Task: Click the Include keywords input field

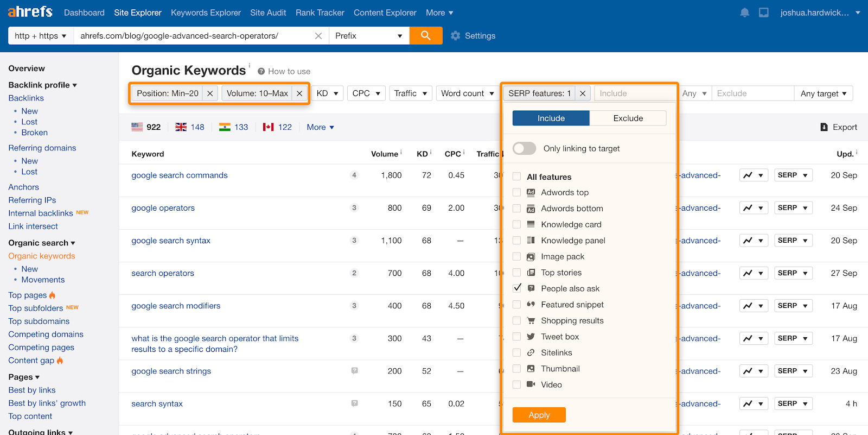Action: click(x=635, y=93)
